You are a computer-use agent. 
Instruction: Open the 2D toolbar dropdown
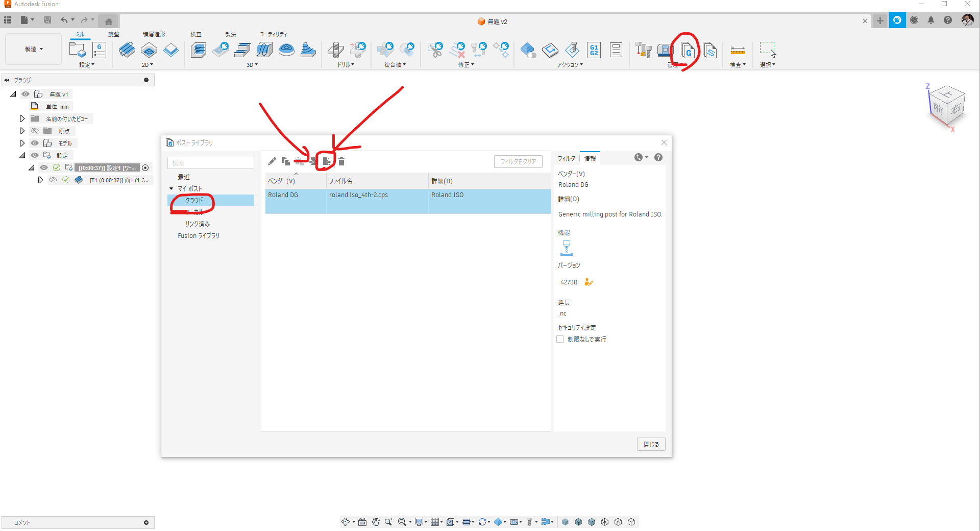(x=148, y=65)
